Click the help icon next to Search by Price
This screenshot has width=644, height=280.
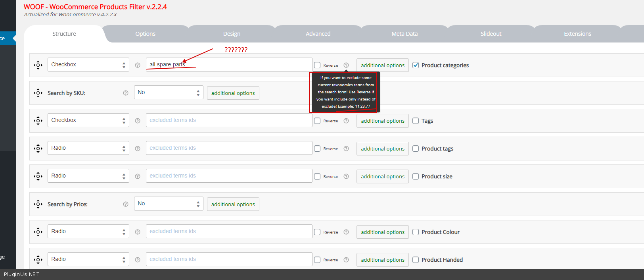point(126,204)
